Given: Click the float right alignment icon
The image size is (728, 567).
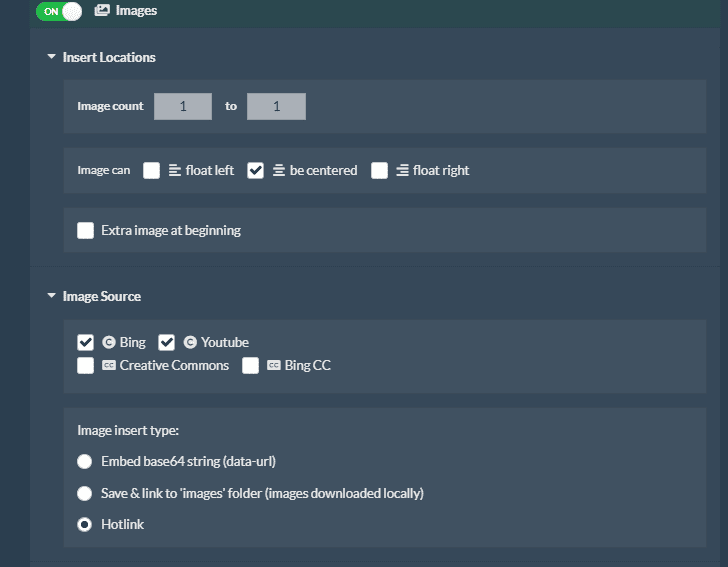Looking at the screenshot, I should coord(402,170).
